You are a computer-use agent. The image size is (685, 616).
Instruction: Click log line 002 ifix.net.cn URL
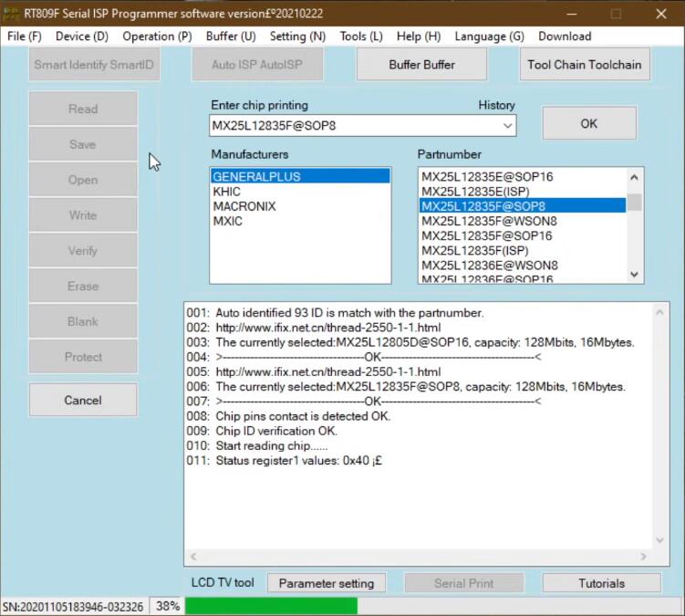coord(328,328)
